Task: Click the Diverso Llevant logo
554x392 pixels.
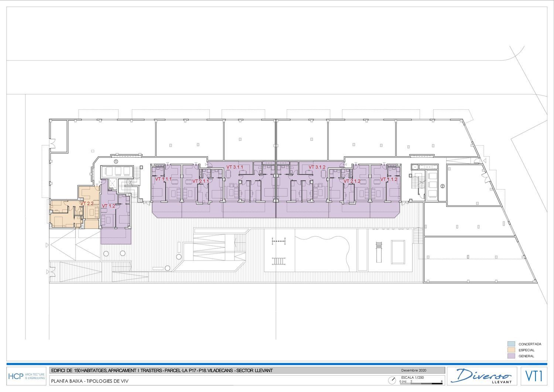Action: pyautogui.click(x=482, y=376)
